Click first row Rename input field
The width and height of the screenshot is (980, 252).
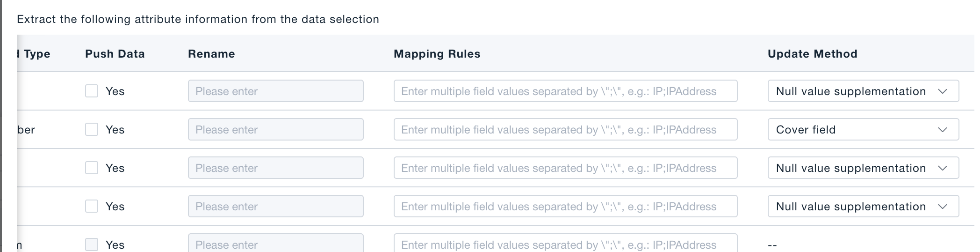[x=275, y=91]
